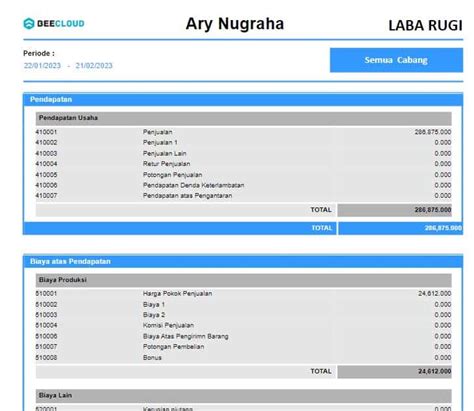Click the Semua Cabang button
Screen dimensions: 474x411
click(x=396, y=60)
